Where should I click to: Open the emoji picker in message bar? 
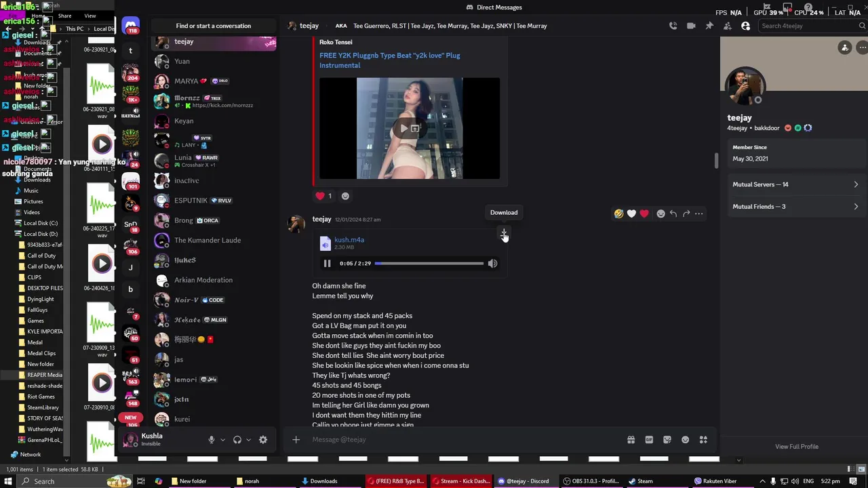685,440
